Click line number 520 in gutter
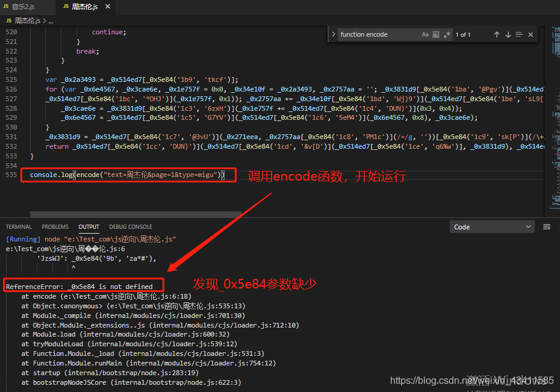This screenshot has width=560, height=392. (11, 32)
